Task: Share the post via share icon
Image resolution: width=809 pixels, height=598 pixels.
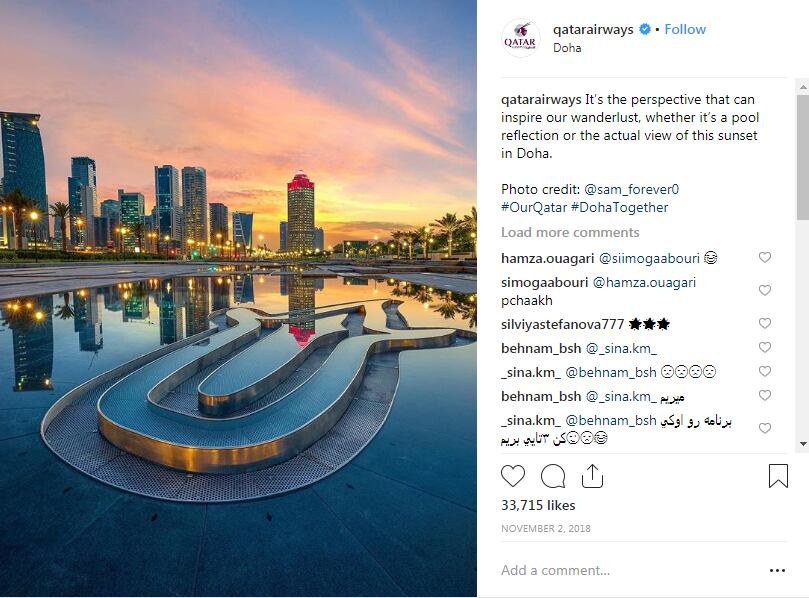Action: pos(592,476)
